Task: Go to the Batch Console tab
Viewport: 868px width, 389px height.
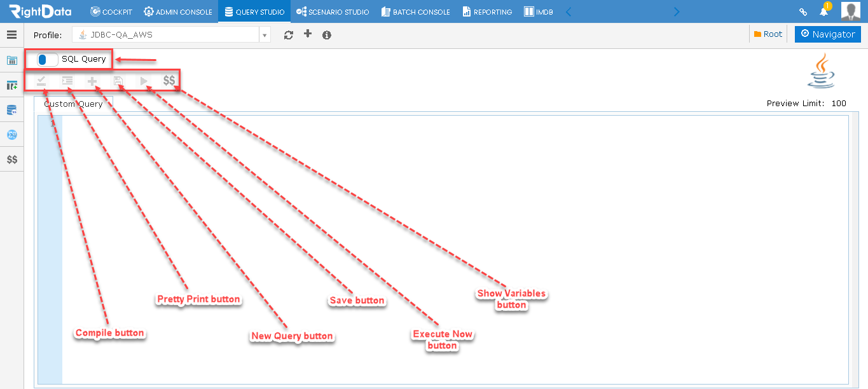Action: click(416, 11)
